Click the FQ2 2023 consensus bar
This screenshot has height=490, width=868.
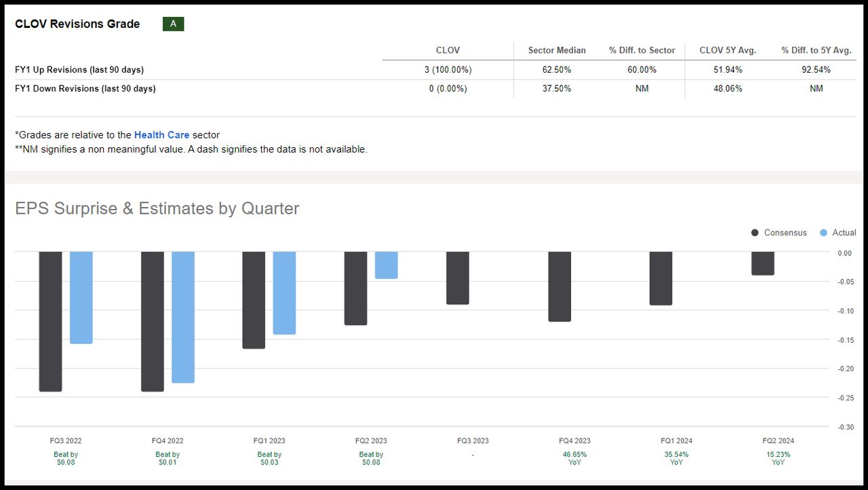355,288
